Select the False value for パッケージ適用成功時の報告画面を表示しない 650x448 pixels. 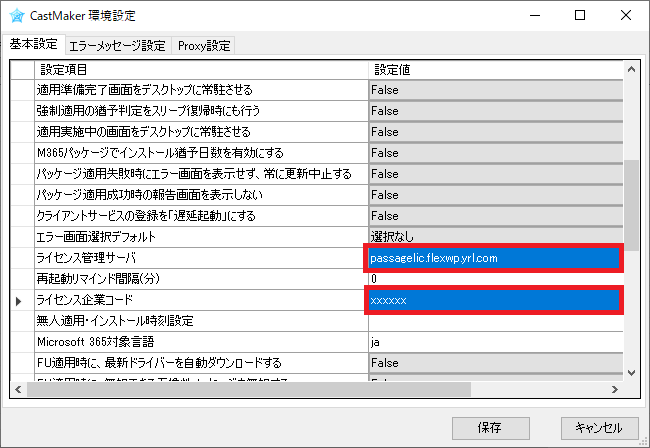496,195
